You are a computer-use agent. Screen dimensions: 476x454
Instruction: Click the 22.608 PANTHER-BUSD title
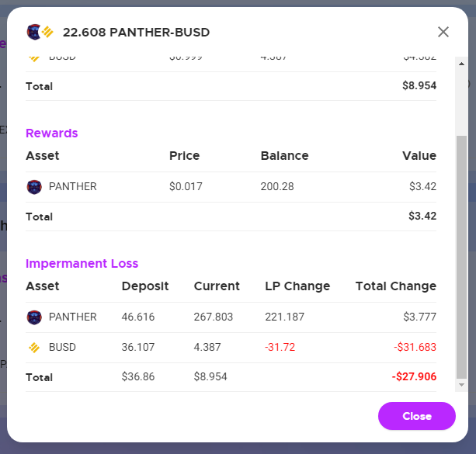click(137, 32)
